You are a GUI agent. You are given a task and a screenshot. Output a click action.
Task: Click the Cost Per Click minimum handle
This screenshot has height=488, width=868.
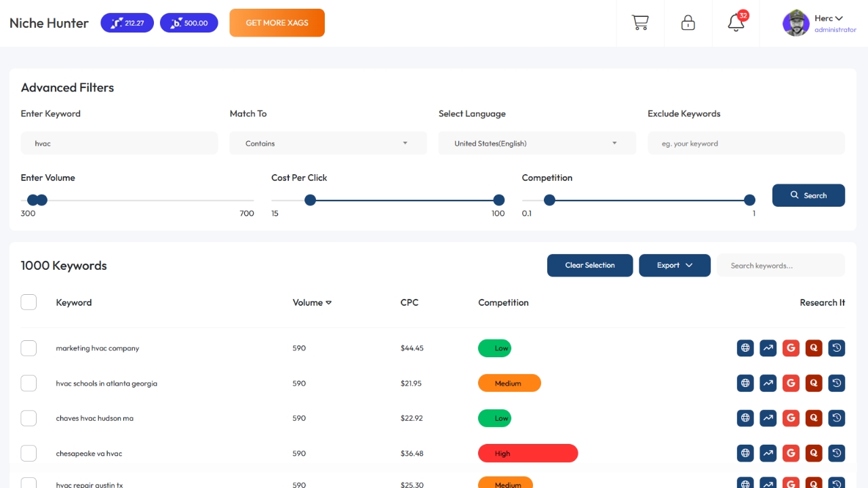(310, 200)
